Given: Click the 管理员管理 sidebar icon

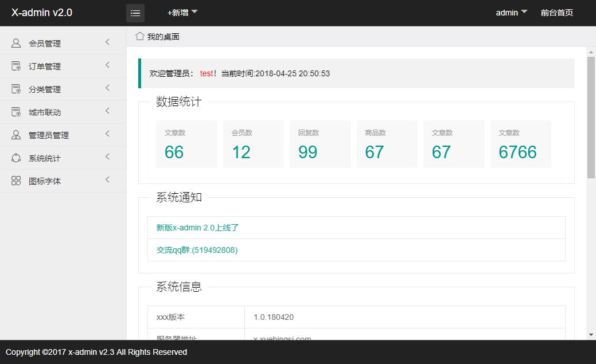Looking at the screenshot, I should [16, 134].
